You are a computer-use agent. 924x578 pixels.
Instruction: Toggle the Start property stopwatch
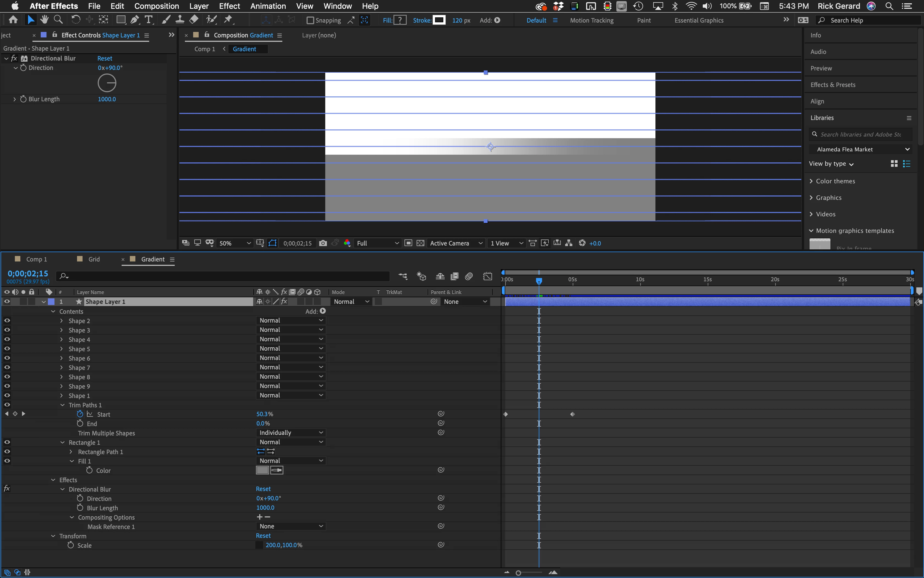coord(80,414)
